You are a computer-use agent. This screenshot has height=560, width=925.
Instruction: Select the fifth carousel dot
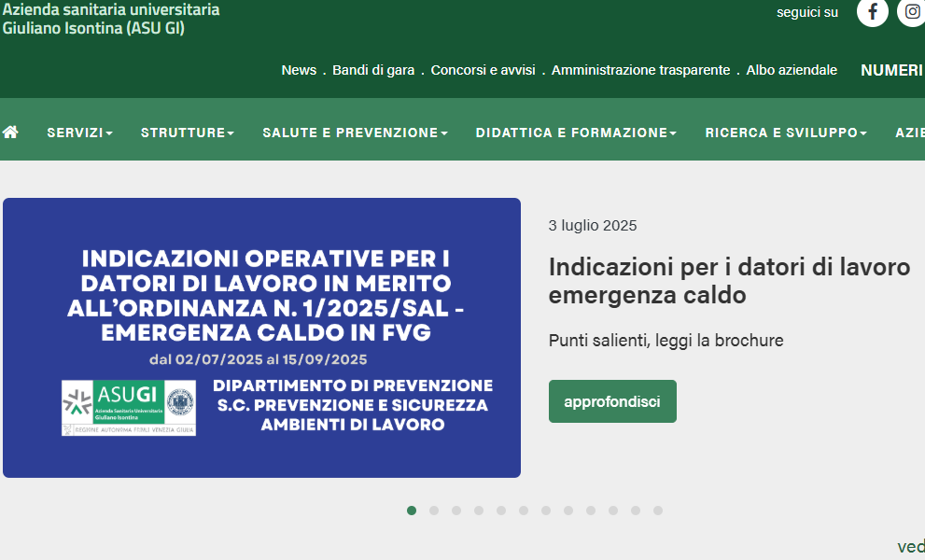(501, 511)
